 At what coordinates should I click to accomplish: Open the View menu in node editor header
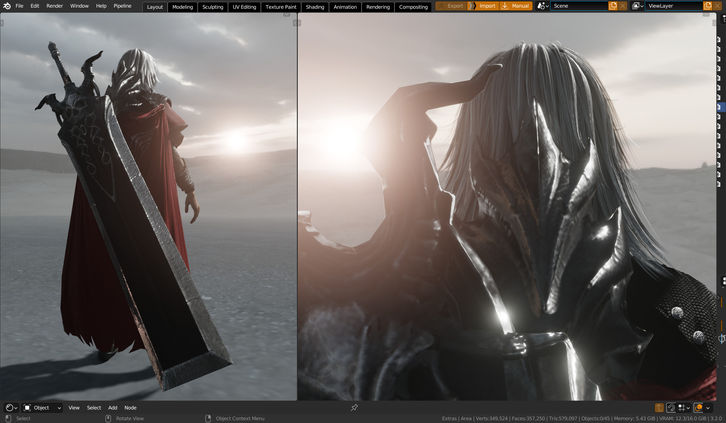pyautogui.click(x=74, y=408)
